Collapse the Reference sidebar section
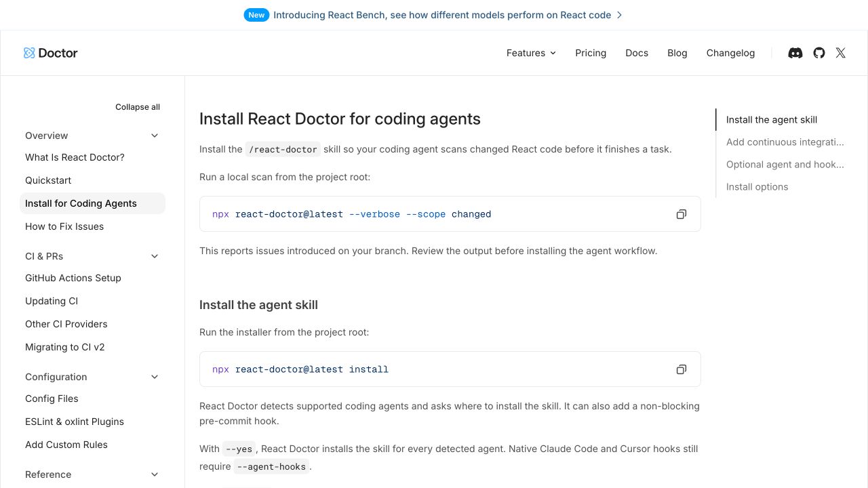Screen dimensions: 868x488 point(155,474)
